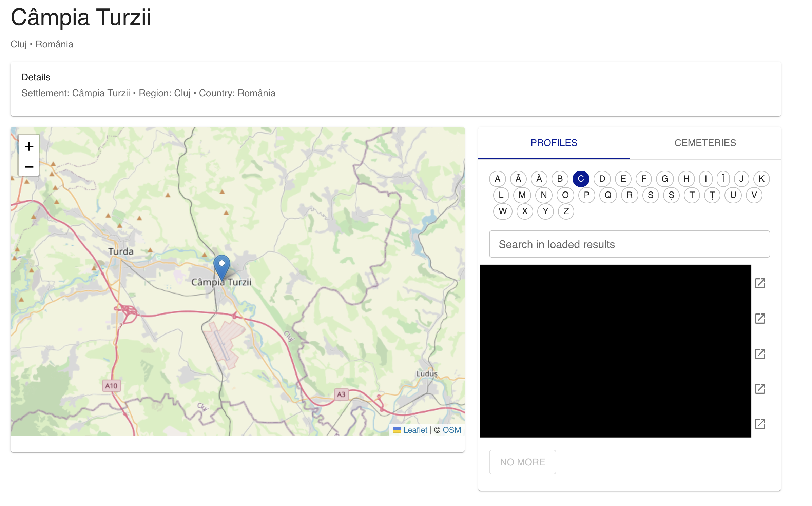812x506 pixels.
Task: Select letter filter Ș
Action: click(671, 195)
